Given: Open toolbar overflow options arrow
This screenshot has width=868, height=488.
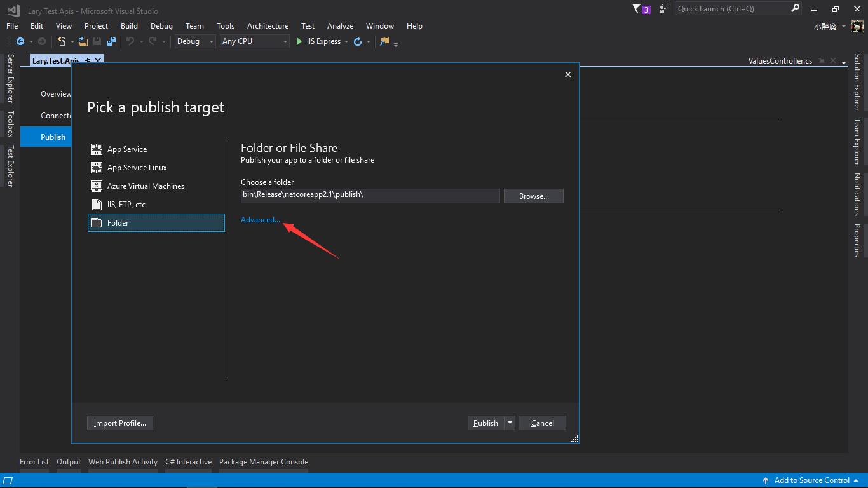Looking at the screenshot, I should click(x=396, y=44).
